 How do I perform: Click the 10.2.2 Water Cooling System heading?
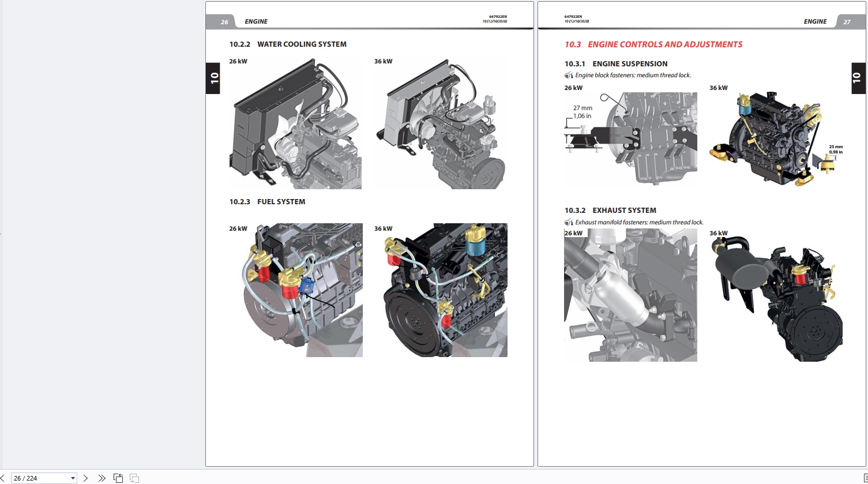point(288,44)
